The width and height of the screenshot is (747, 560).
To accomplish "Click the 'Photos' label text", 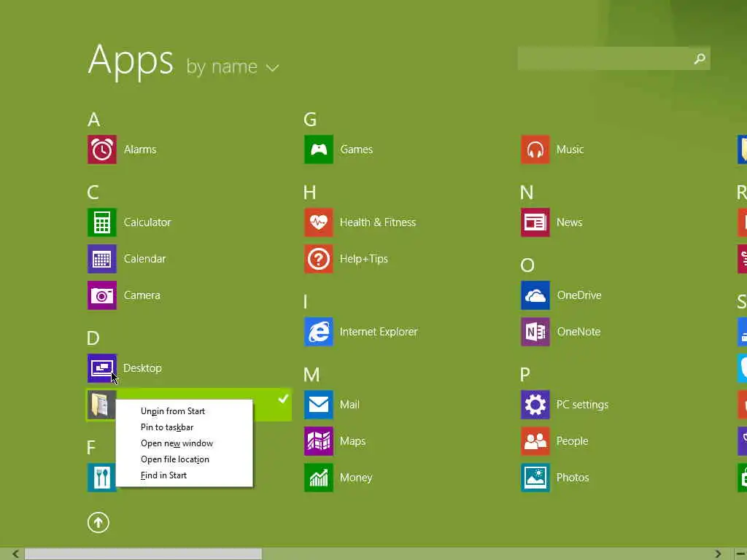I will 573,478.
